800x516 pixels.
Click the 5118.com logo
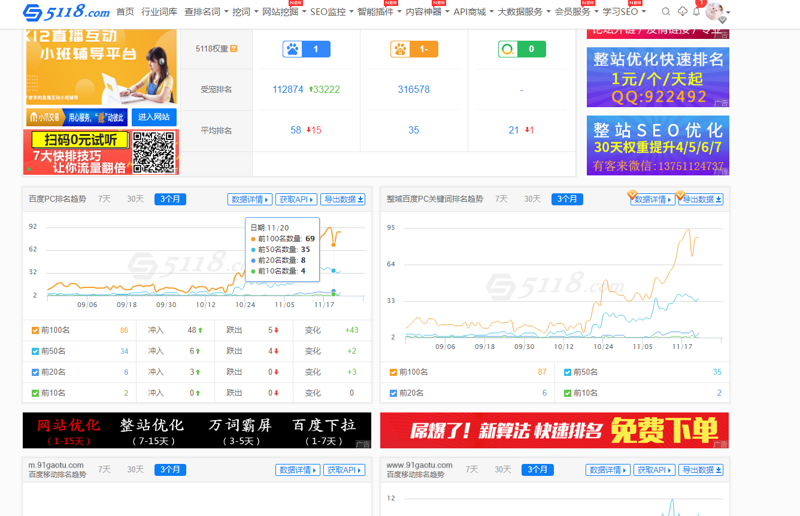tap(66, 12)
